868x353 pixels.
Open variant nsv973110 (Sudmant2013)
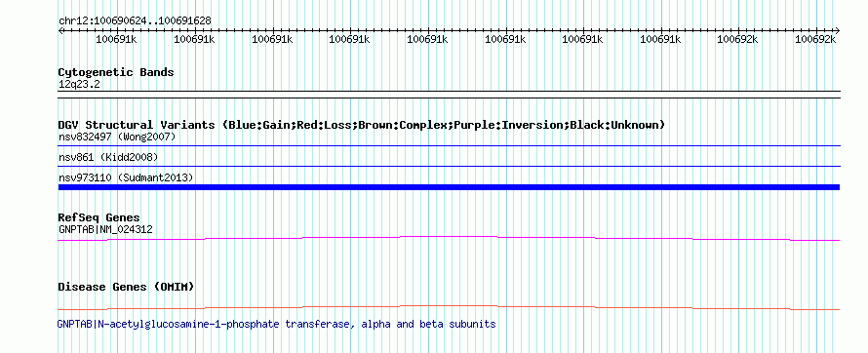(x=126, y=177)
